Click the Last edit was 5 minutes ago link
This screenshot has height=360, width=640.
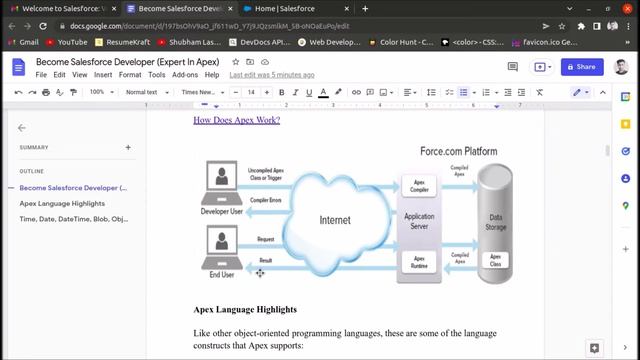click(272, 75)
